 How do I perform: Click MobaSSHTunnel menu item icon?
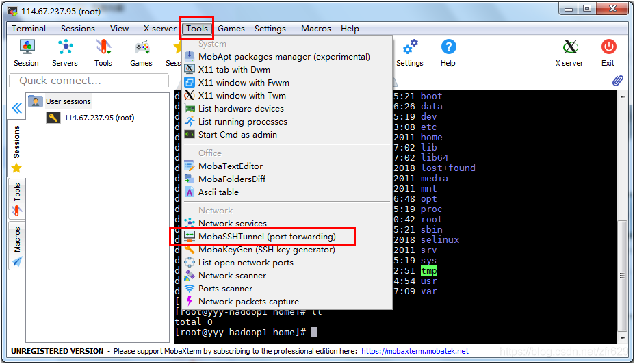pos(190,236)
